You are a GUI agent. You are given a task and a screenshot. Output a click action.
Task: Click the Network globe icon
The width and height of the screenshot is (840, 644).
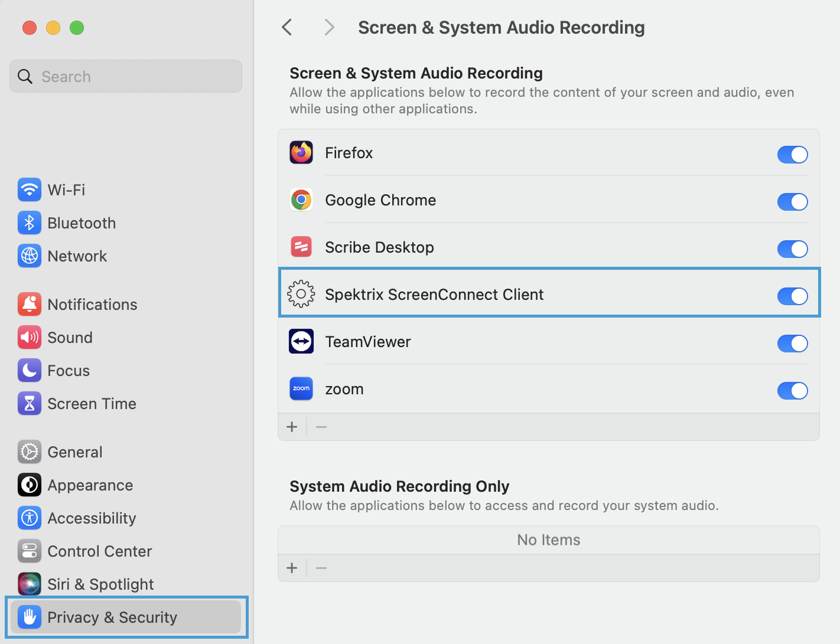tap(30, 256)
